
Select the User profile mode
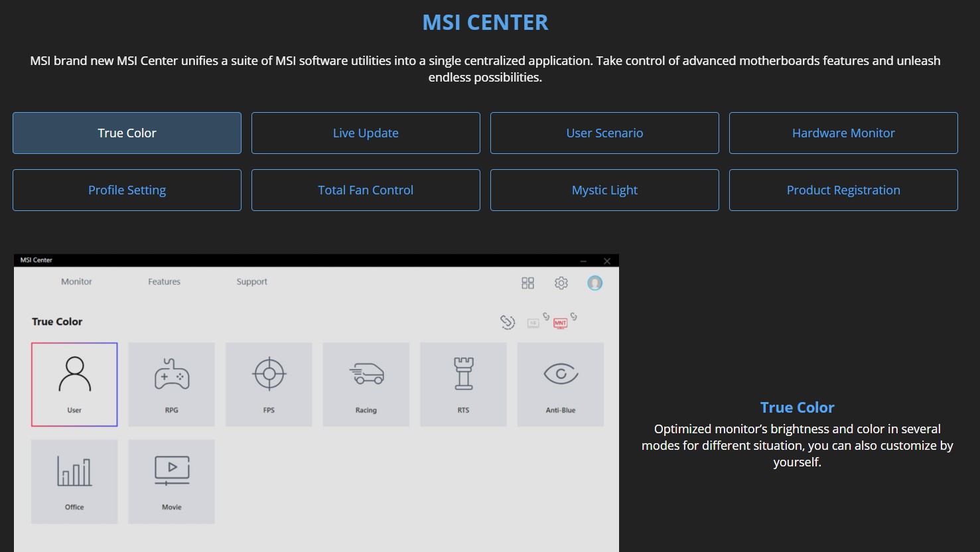[x=74, y=383]
